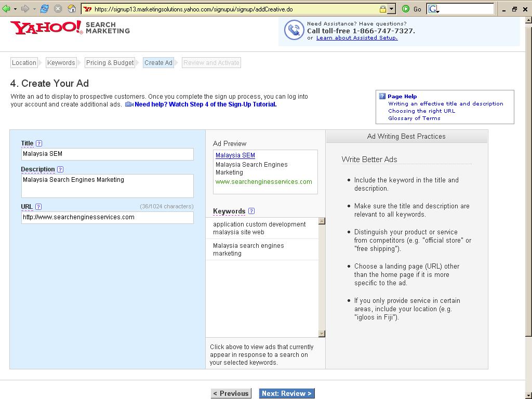Click the Title field label
This screenshot has height=399, width=532.
27,143
